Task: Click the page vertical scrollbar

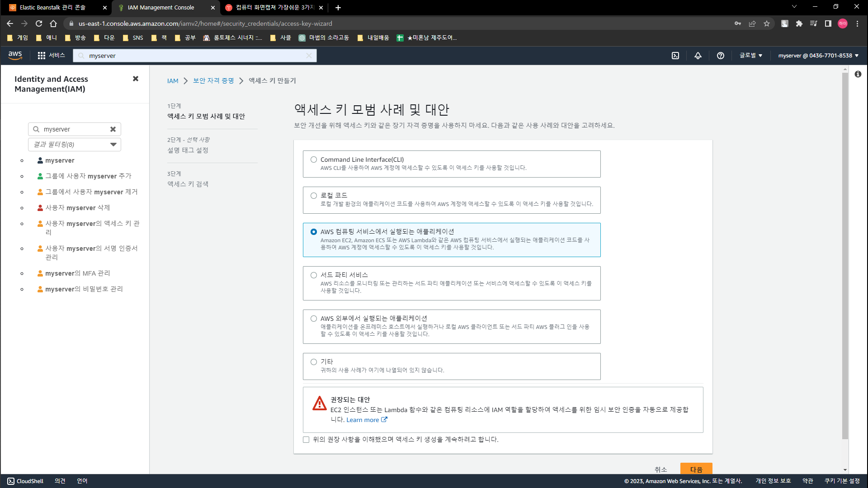Action: (x=845, y=255)
